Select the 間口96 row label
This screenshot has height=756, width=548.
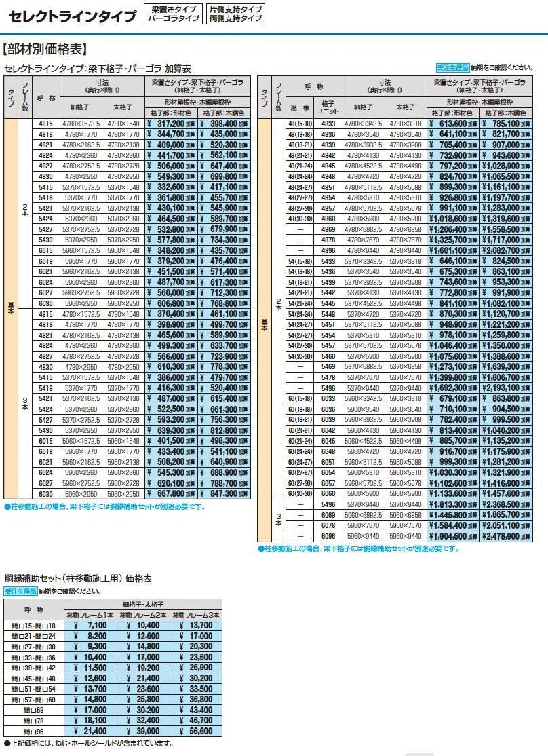(34, 732)
